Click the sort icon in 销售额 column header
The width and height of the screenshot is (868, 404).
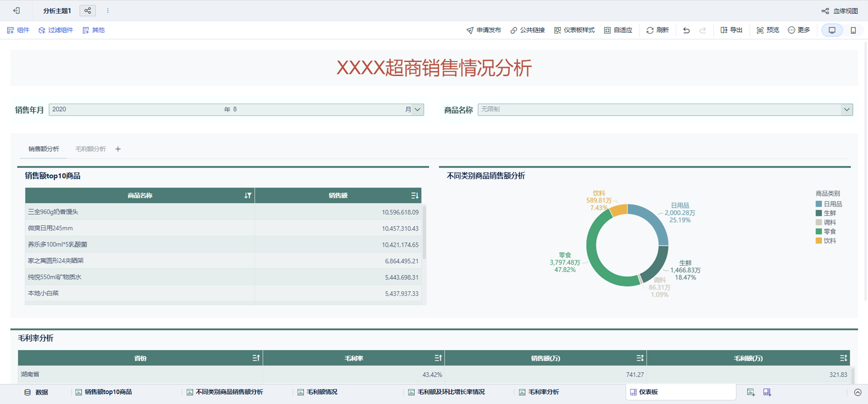pos(415,195)
